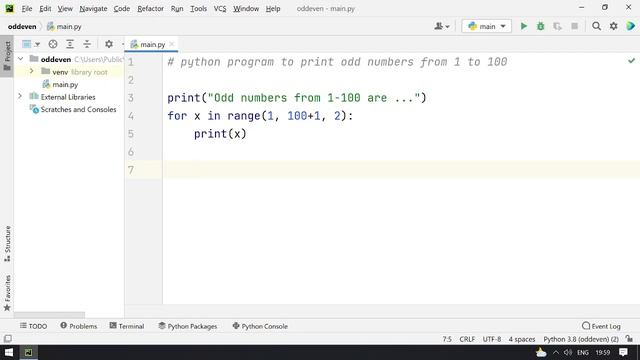Start debugging with the bug icon
This screenshot has height=360, width=640.
click(x=540, y=26)
